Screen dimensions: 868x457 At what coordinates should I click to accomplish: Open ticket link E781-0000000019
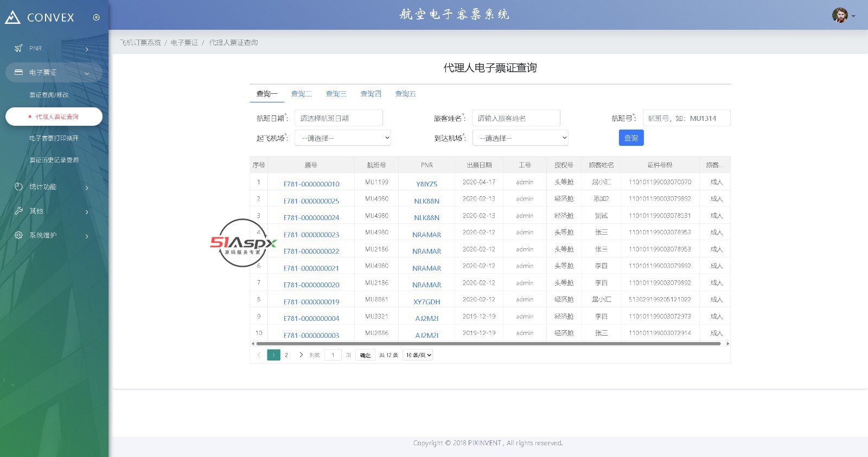(311, 302)
